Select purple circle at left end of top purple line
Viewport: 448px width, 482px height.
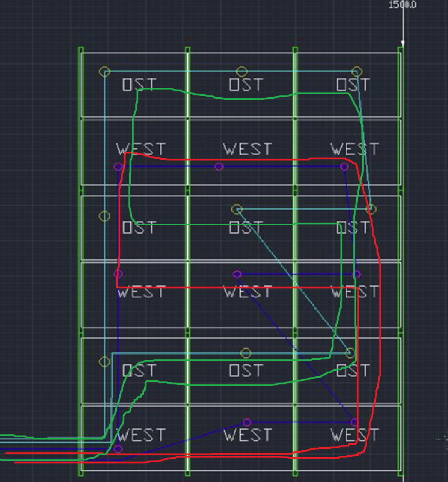tap(119, 167)
